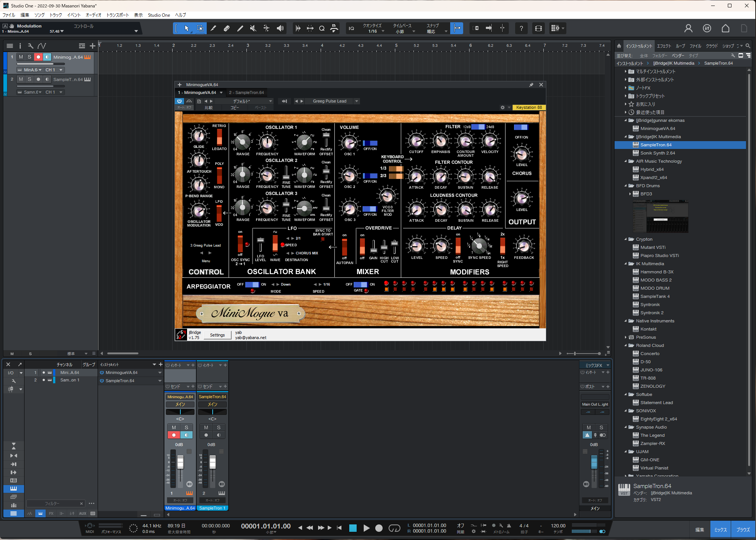The height and width of the screenshot is (540, 756).
Task: Open MinimogueVA.64 instrument dropdown in mixer
Action: click(x=160, y=373)
